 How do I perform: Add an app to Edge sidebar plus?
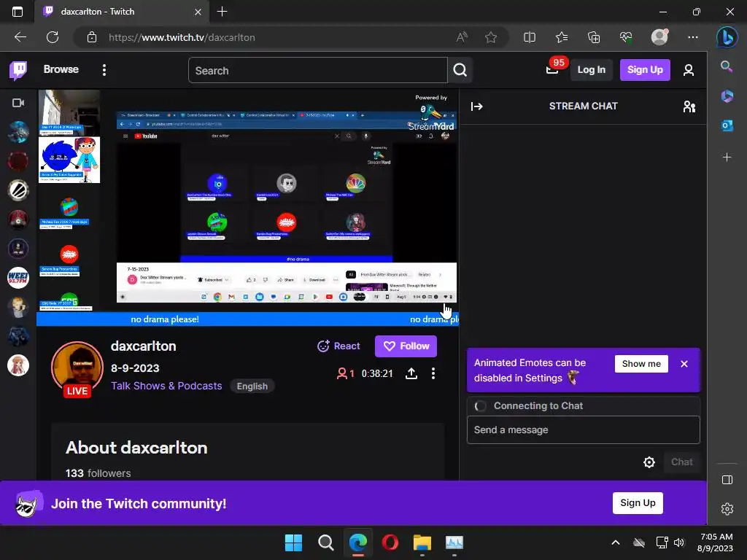(x=727, y=157)
